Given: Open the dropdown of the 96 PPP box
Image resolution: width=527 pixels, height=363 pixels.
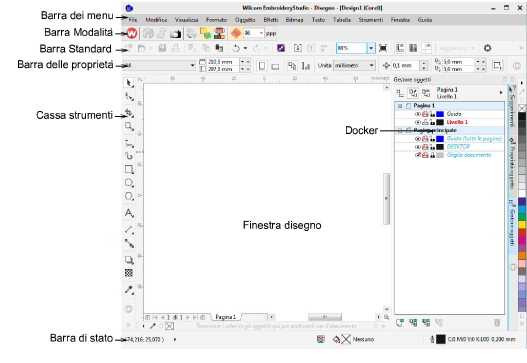Looking at the screenshot, I should [x=261, y=33].
